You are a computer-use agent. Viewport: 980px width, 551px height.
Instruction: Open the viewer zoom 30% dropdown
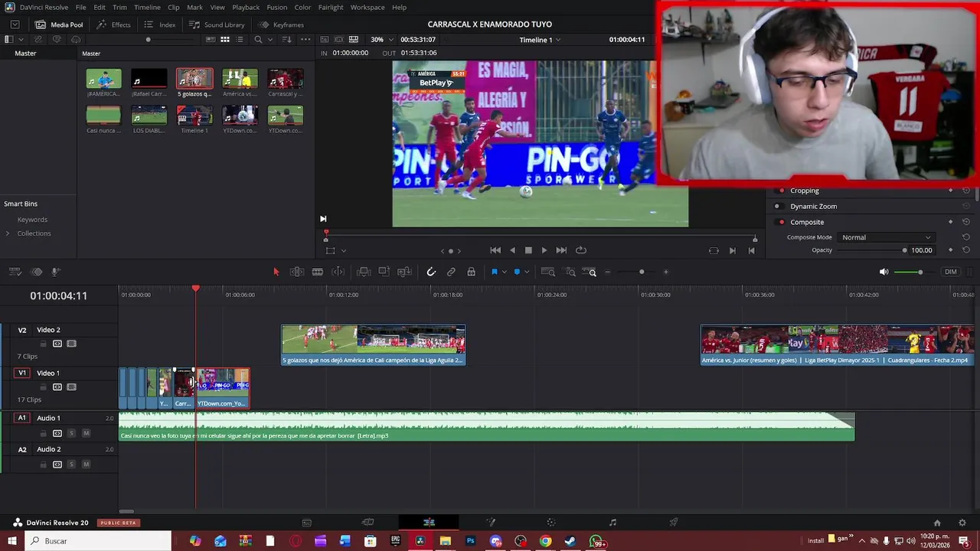[x=382, y=40]
